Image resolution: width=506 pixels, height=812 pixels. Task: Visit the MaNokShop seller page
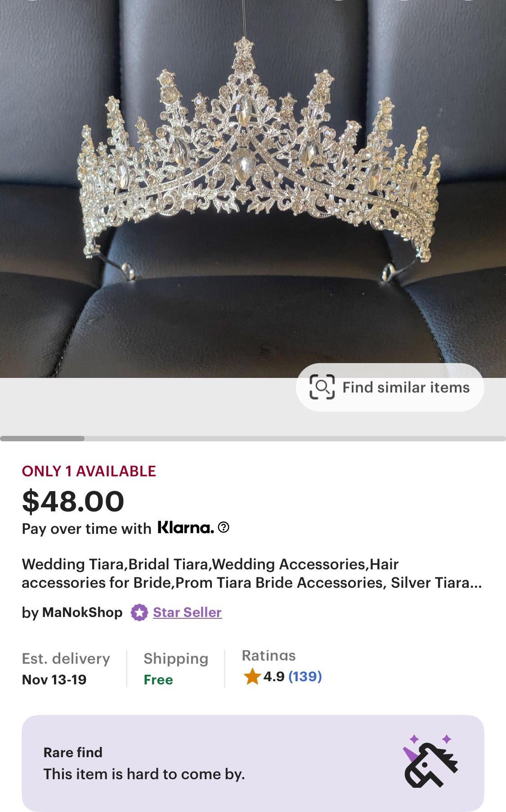[x=82, y=612]
